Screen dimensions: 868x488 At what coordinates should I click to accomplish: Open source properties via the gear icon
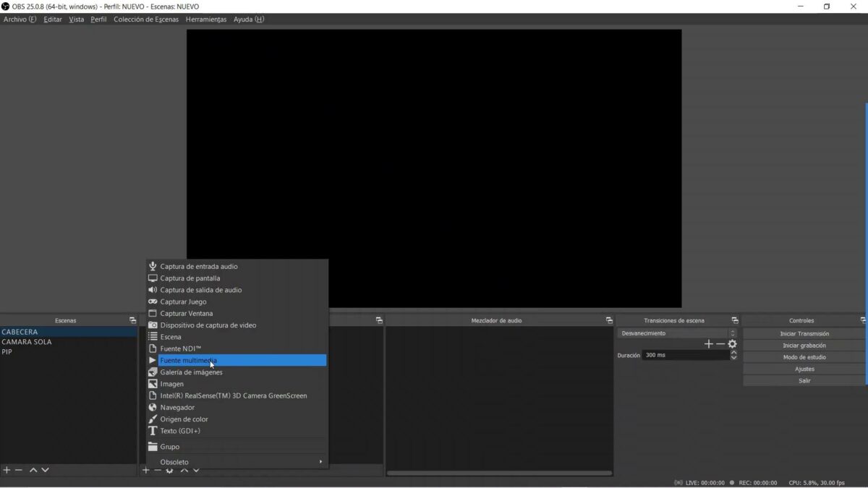click(x=169, y=470)
